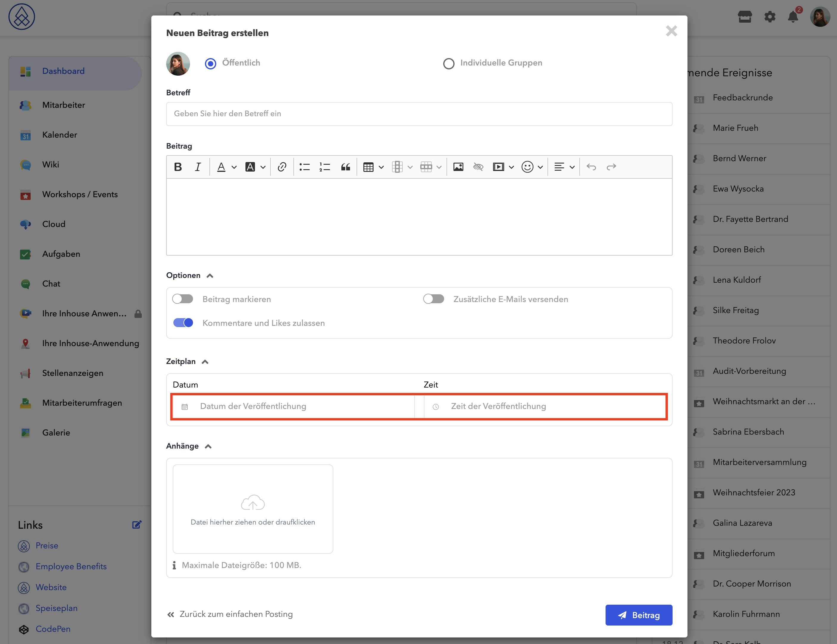Insert a bulleted list
837x644 pixels.
(305, 167)
